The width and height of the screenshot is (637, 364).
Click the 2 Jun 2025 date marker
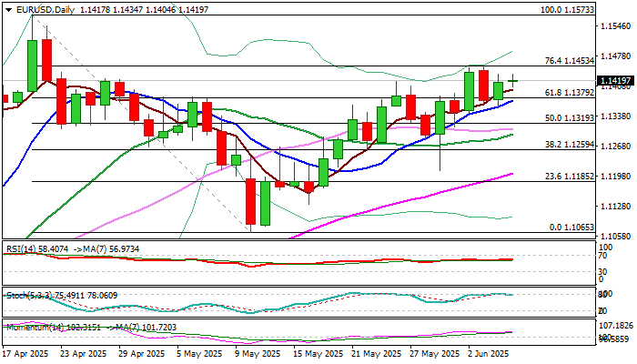(489, 354)
